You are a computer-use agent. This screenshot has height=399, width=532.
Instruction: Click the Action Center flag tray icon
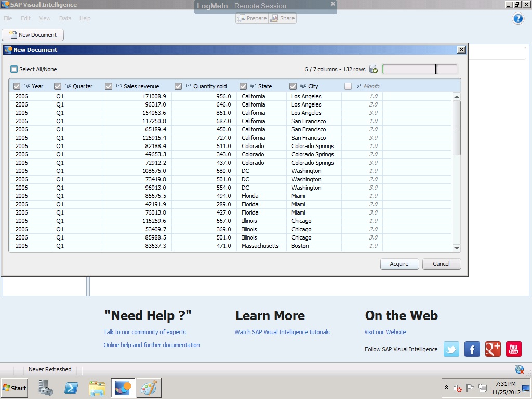[470, 388]
